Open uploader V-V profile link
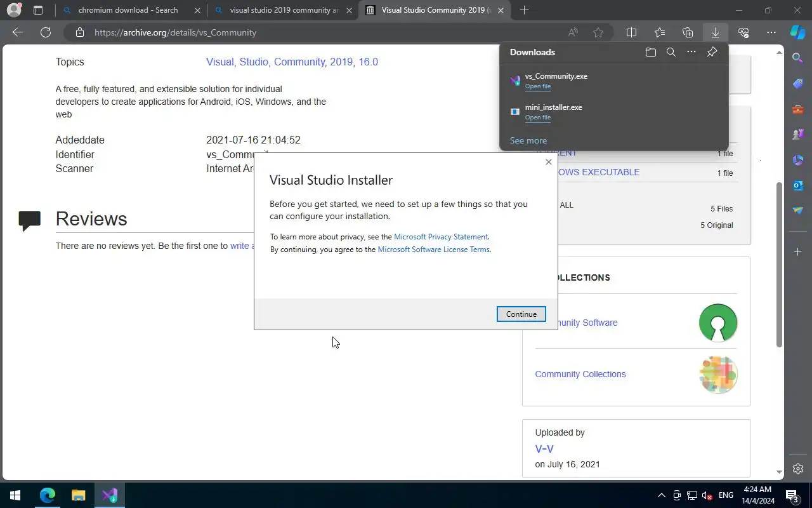Screen dimensions: 812x508 pyautogui.click(x=544, y=448)
